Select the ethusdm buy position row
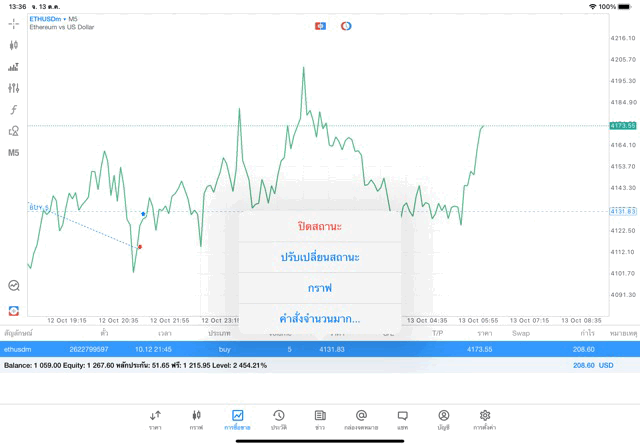This screenshot has height=447, width=640. pos(300,349)
